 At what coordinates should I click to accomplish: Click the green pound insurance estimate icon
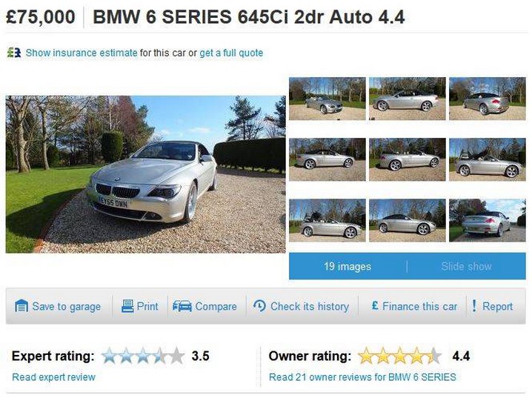[14, 53]
